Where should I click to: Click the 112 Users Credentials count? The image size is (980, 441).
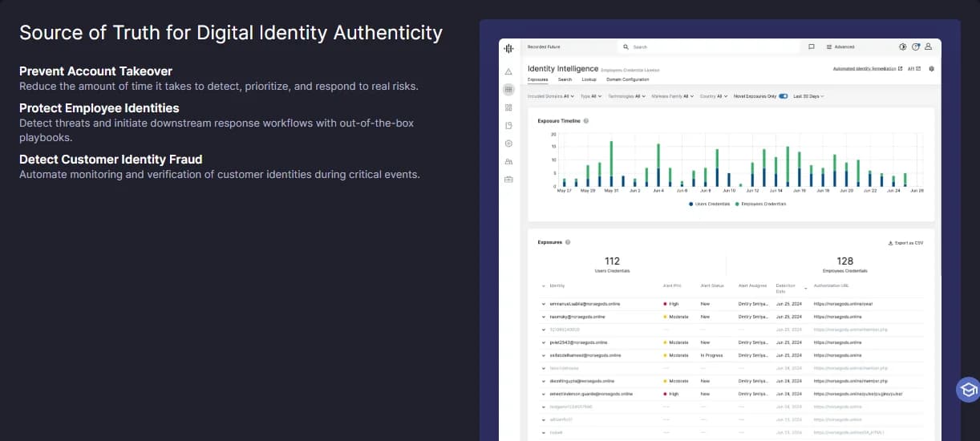pos(612,261)
